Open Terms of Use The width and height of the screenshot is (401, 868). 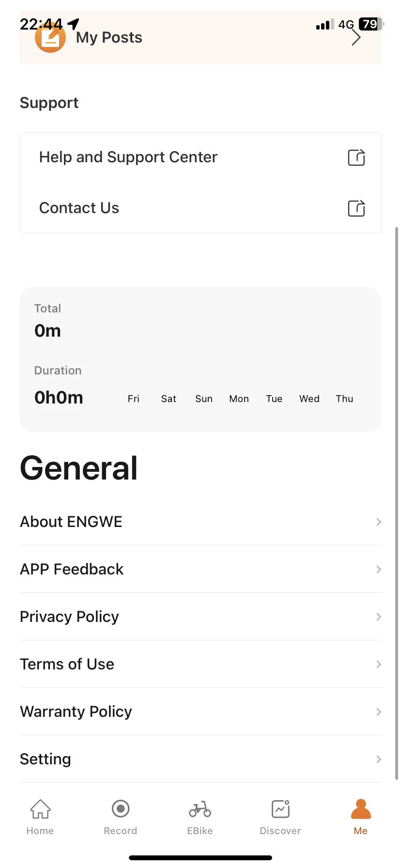(x=67, y=664)
